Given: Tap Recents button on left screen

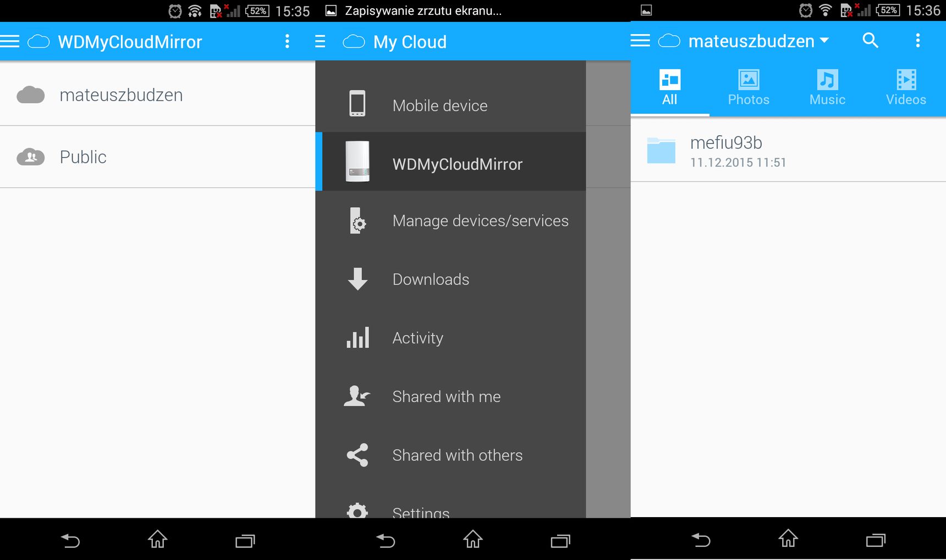Looking at the screenshot, I should [x=245, y=541].
